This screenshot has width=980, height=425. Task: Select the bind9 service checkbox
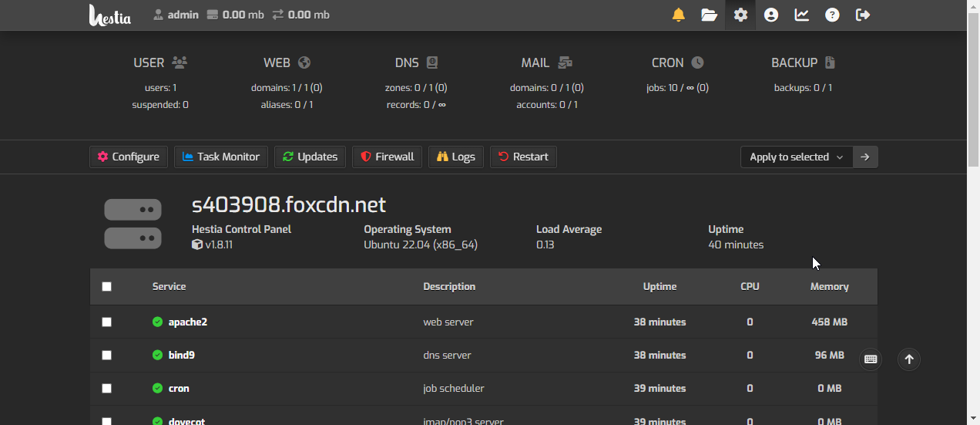click(106, 355)
